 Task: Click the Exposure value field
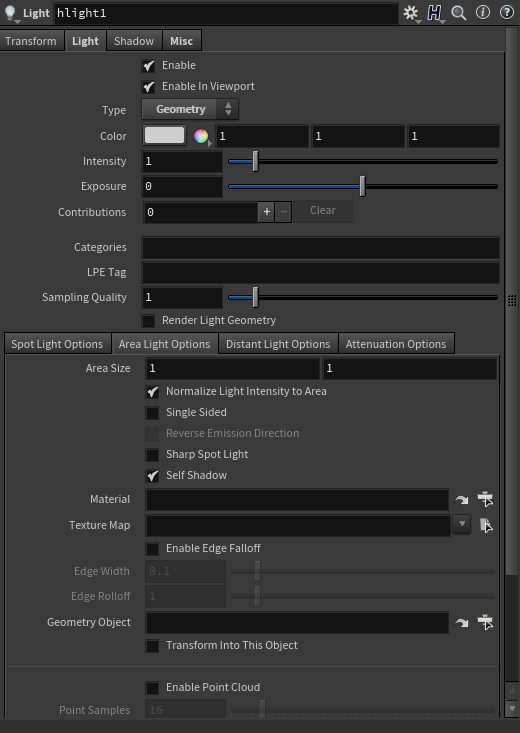[x=182, y=187]
